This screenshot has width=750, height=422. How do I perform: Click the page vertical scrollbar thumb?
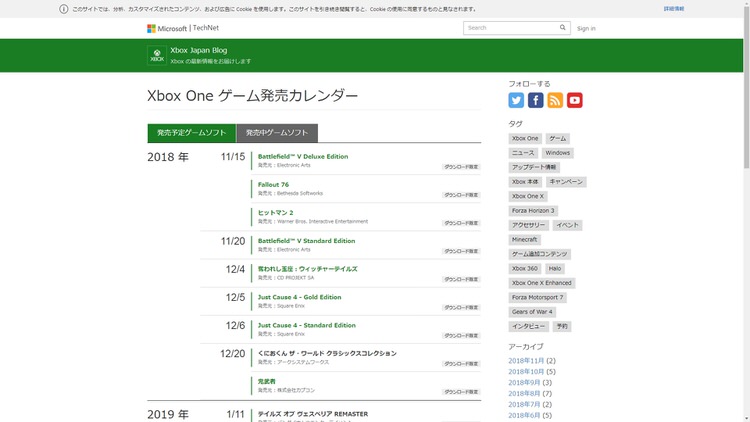click(747, 86)
